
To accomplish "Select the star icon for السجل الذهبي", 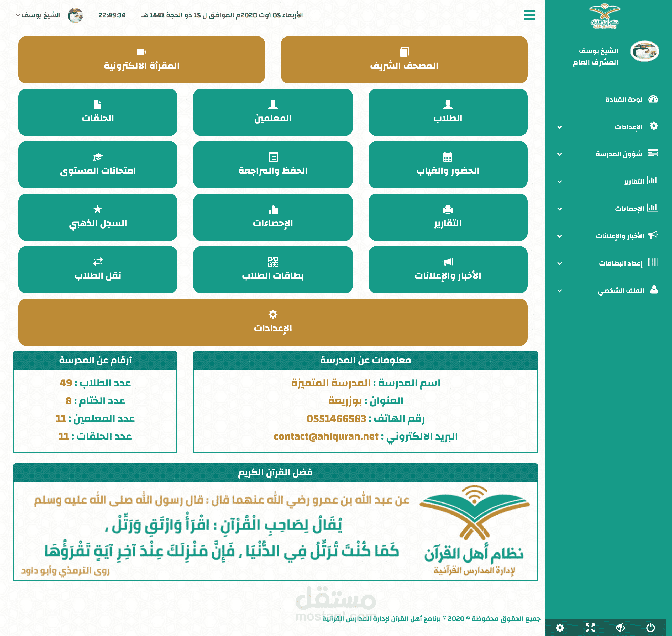I will pyautogui.click(x=98, y=209).
